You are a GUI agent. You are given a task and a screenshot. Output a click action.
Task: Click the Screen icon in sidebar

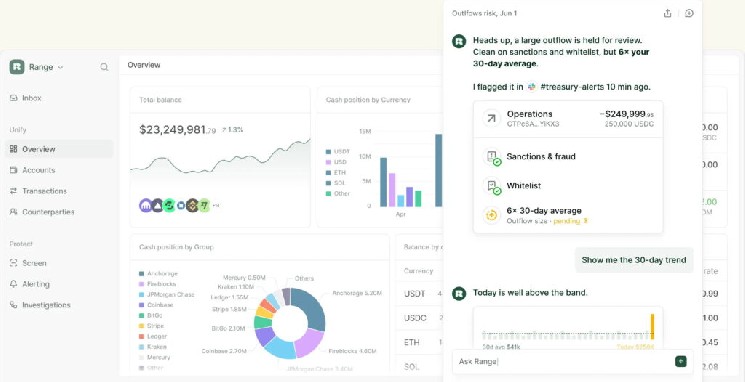pos(13,263)
